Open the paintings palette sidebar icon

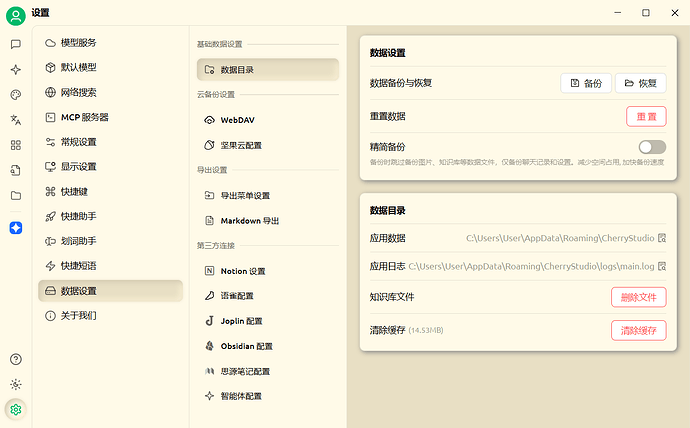click(x=15, y=95)
